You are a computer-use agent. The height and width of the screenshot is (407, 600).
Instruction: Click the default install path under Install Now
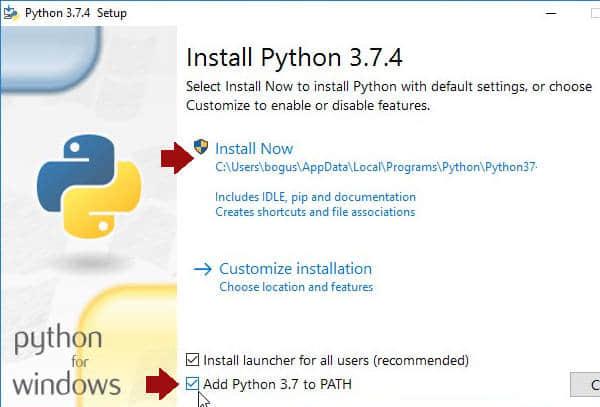pos(376,168)
